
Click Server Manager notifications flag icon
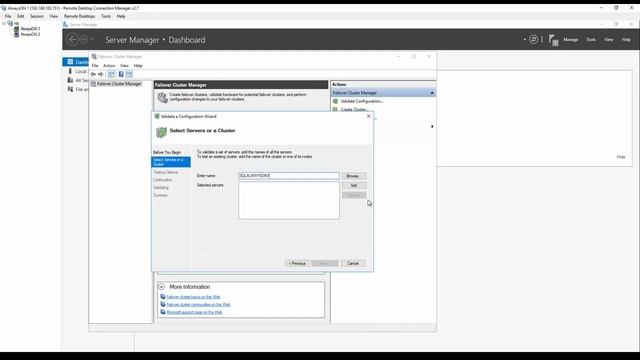pos(553,40)
